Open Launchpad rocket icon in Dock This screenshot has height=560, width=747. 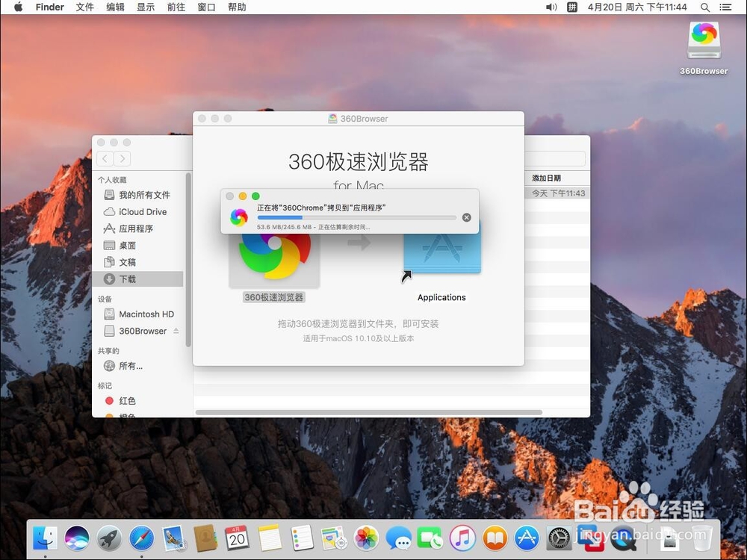tap(110, 538)
